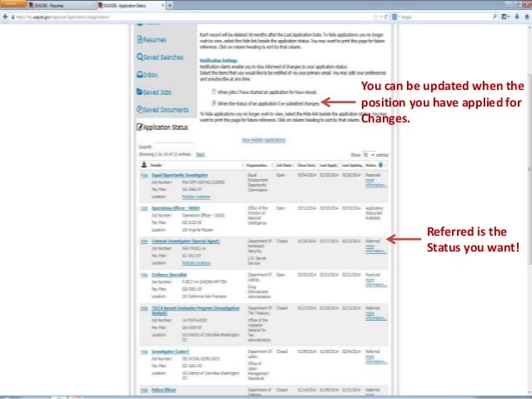Hide the Criminal Investigator application

(x=144, y=241)
